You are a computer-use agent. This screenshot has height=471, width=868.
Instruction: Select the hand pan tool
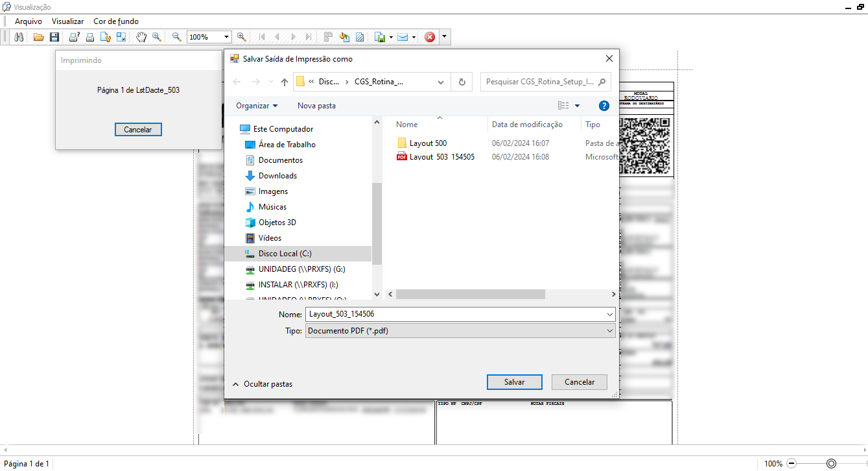[x=141, y=37]
